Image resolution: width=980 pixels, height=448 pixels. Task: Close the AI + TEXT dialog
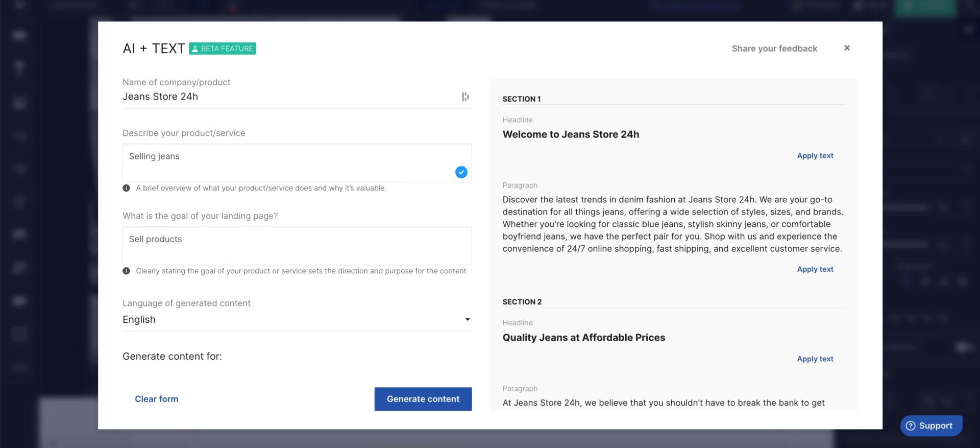[847, 48]
